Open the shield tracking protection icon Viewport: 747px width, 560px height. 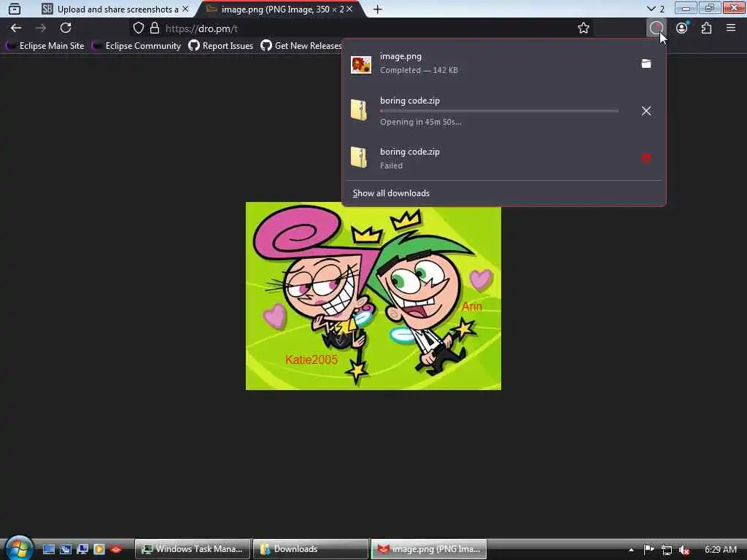point(138,28)
